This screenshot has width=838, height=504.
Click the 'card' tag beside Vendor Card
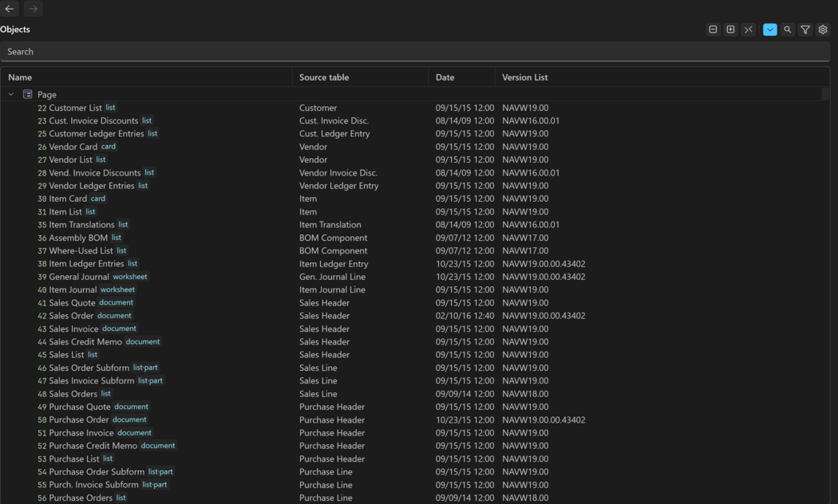click(x=109, y=146)
